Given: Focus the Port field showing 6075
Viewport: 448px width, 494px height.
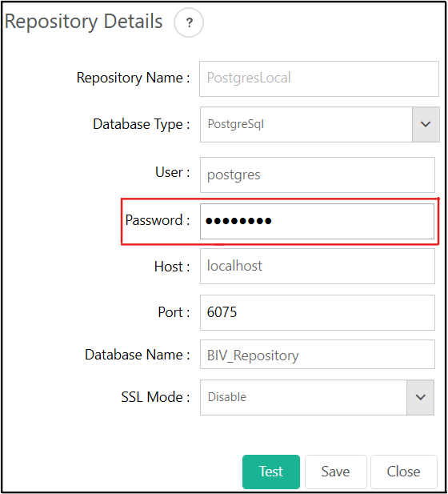Looking at the screenshot, I should [x=318, y=312].
